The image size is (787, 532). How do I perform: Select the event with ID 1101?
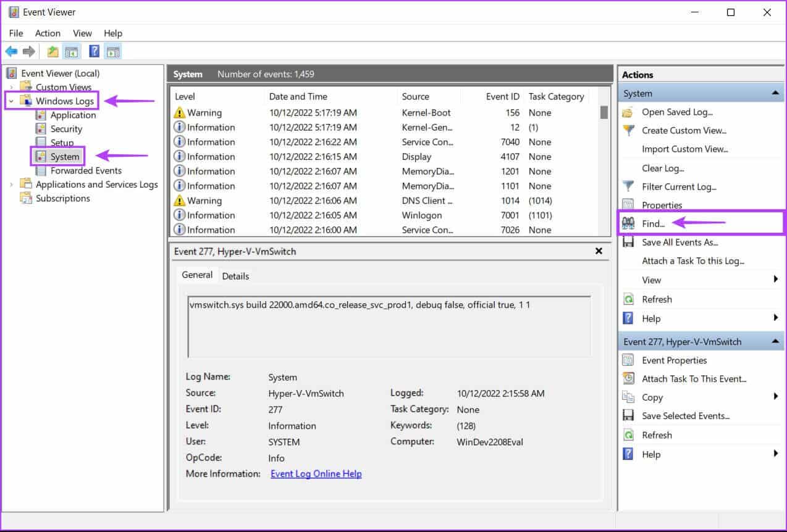tap(384, 186)
